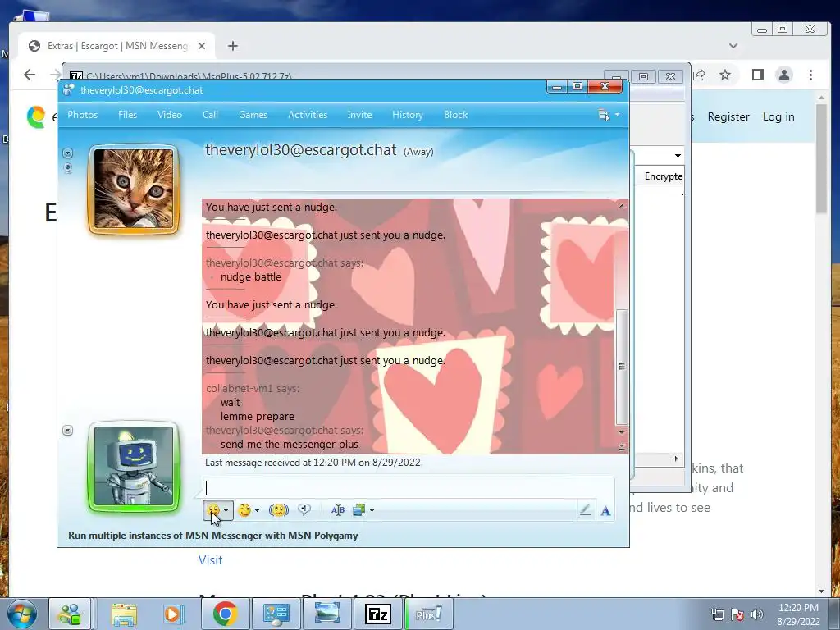The width and height of the screenshot is (840, 630).
Task: Open the Files menu item
Action: click(x=127, y=115)
